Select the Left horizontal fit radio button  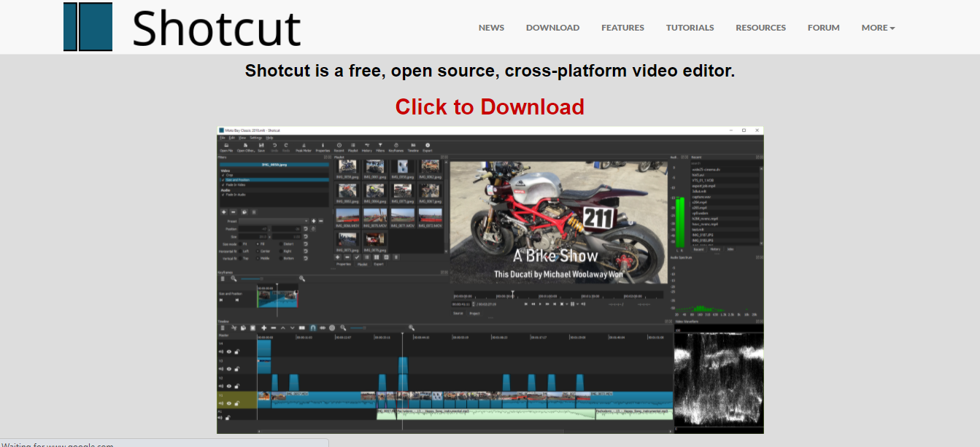click(x=241, y=252)
